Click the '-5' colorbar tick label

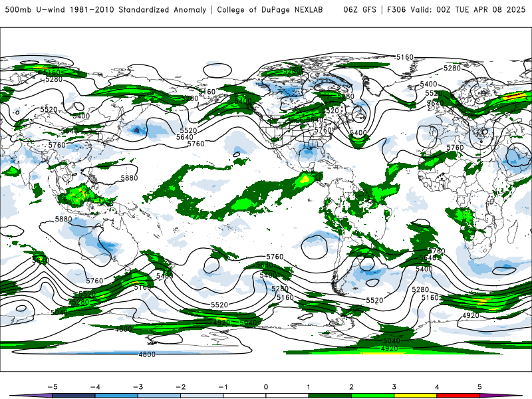53,387
